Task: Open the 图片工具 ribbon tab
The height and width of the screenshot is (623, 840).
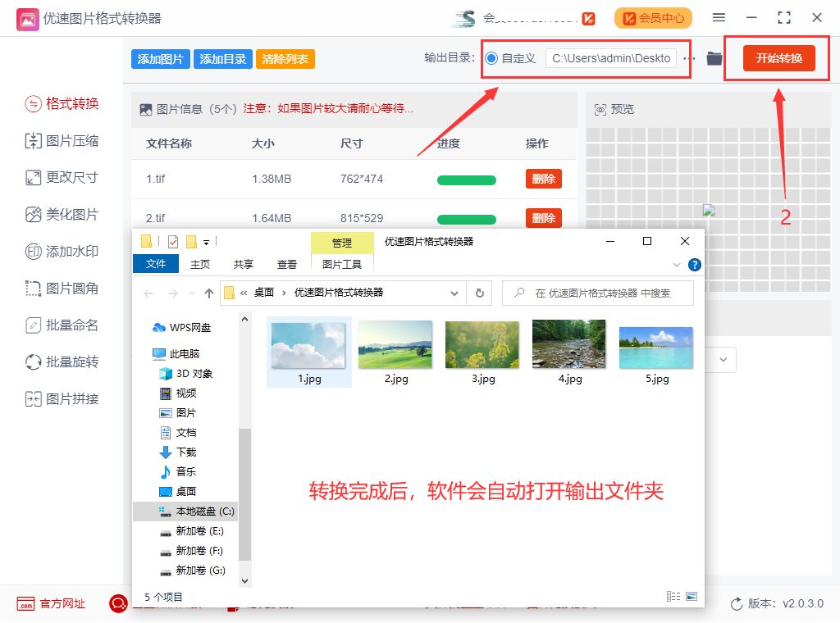Action: 342,265
